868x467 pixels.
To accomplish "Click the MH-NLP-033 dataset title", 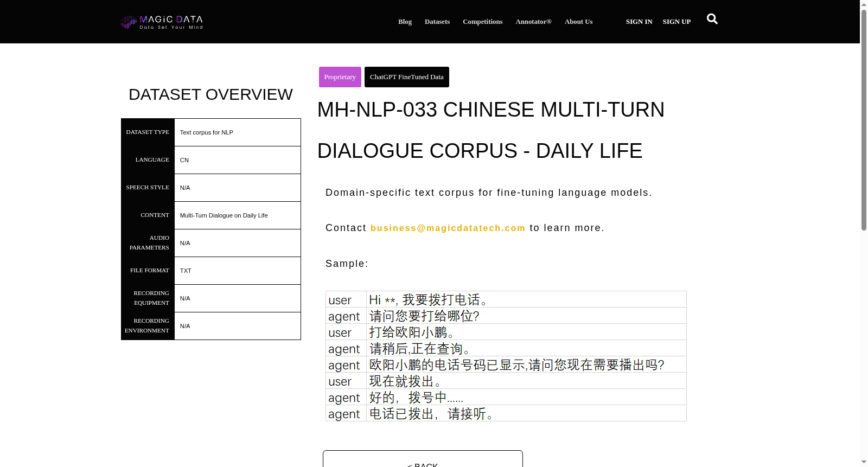I will click(491, 130).
